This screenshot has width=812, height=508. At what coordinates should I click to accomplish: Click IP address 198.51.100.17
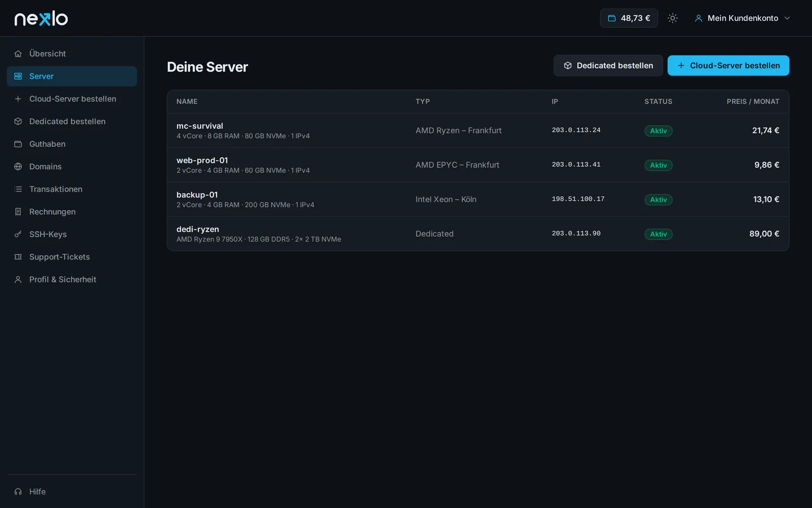coord(578,200)
